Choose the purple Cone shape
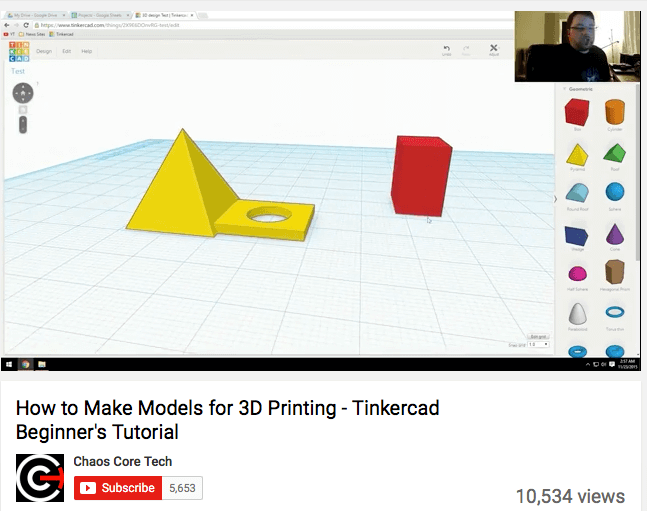 [615, 234]
